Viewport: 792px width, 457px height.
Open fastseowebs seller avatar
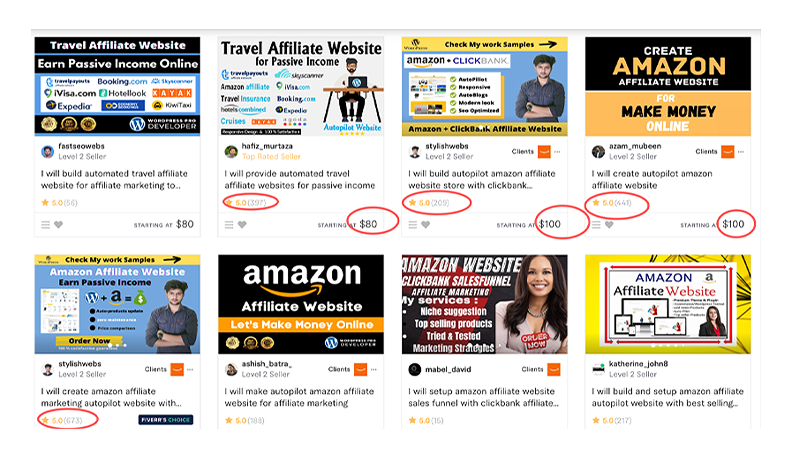point(47,151)
